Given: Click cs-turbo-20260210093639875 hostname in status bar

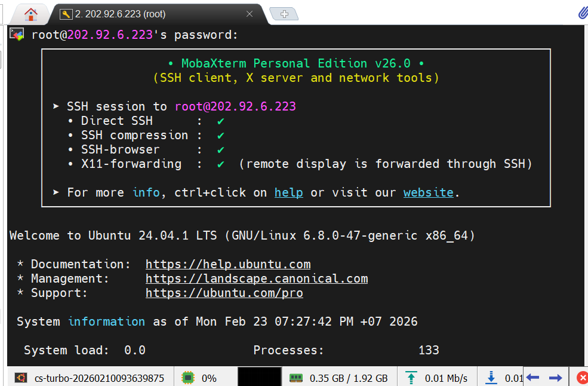Looking at the screenshot, I should (99, 378).
